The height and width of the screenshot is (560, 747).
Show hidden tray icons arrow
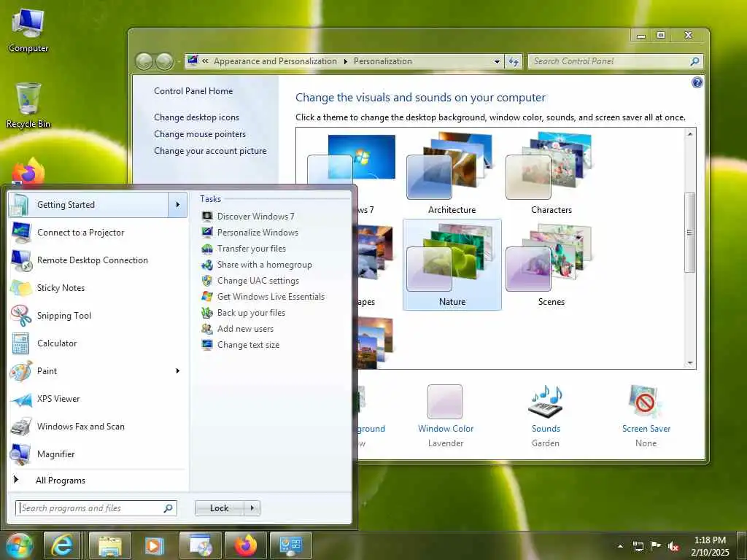click(620, 546)
